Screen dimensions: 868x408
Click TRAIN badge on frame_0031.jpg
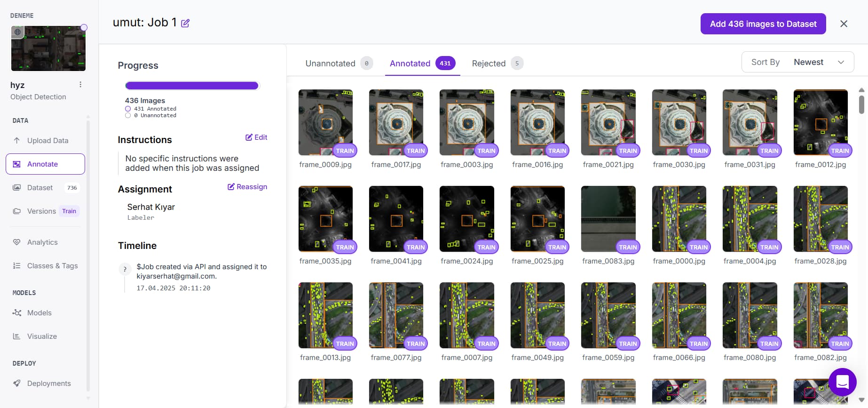tap(769, 151)
